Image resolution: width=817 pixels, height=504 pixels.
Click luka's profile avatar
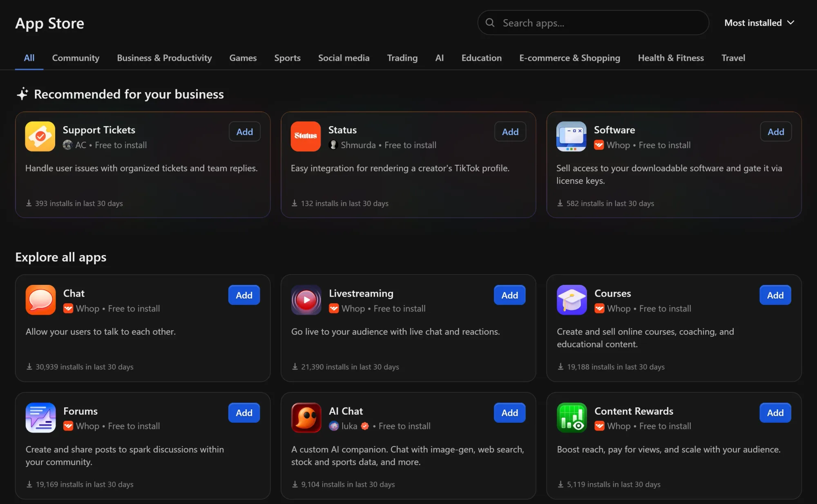coord(334,426)
